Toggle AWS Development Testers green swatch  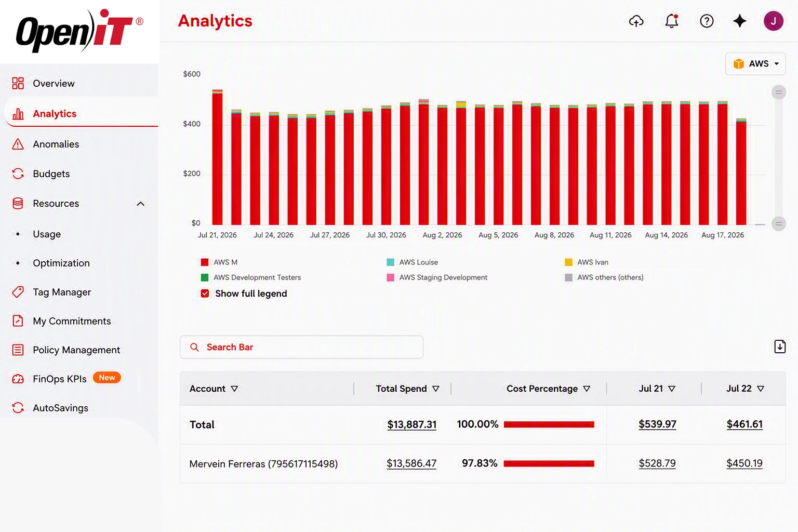(x=205, y=277)
